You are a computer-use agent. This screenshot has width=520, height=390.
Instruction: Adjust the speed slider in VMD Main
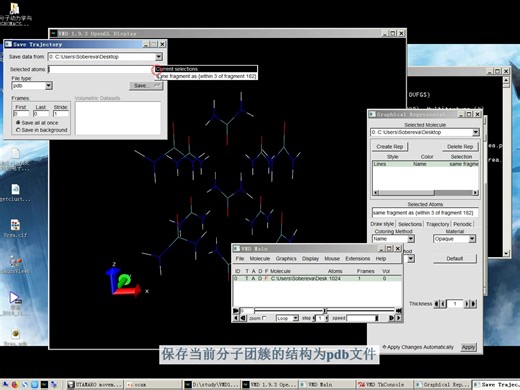(x=363, y=318)
